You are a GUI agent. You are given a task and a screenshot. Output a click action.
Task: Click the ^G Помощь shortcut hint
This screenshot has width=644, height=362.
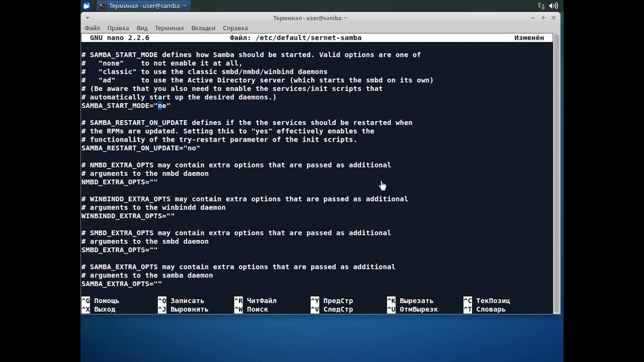[x=101, y=301]
